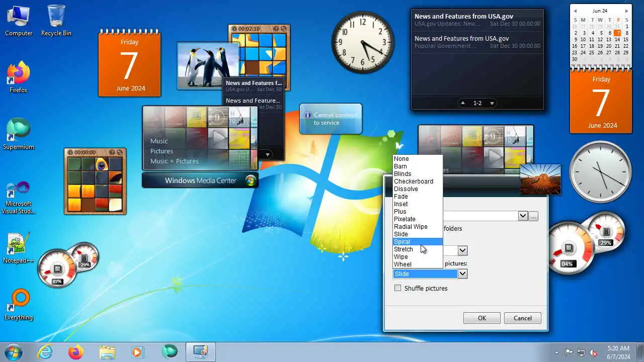This screenshot has width=644, height=362.
Task: Select the Everything desktop shortcut
Action: [19, 305]
